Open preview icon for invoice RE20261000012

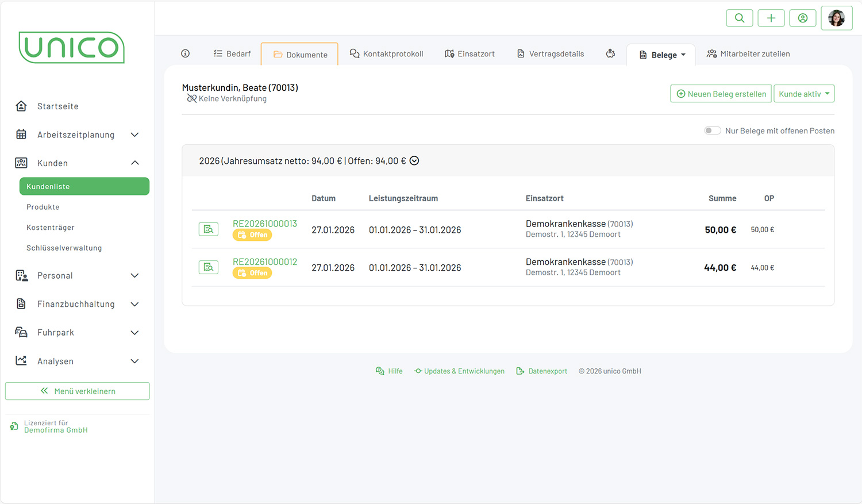[208, 267]
